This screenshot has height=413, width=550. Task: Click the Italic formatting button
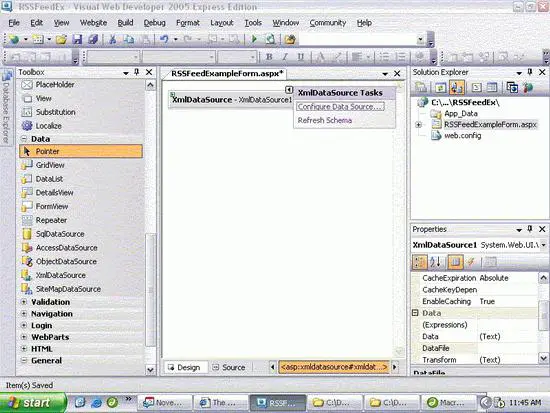point(285,57)
